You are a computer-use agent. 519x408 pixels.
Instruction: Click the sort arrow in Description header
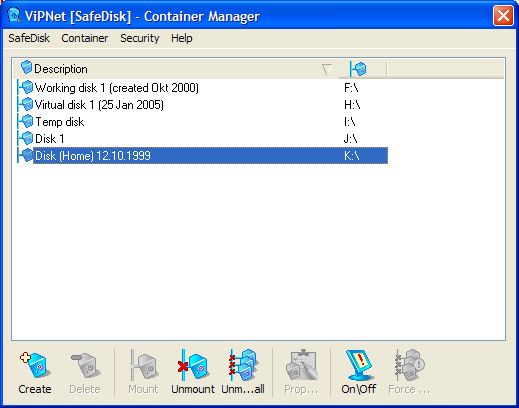pyautogui.click(x=327, y=69)
